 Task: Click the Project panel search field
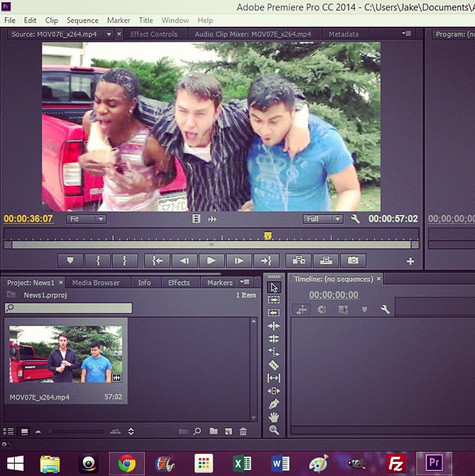click(x=68, y=308)
